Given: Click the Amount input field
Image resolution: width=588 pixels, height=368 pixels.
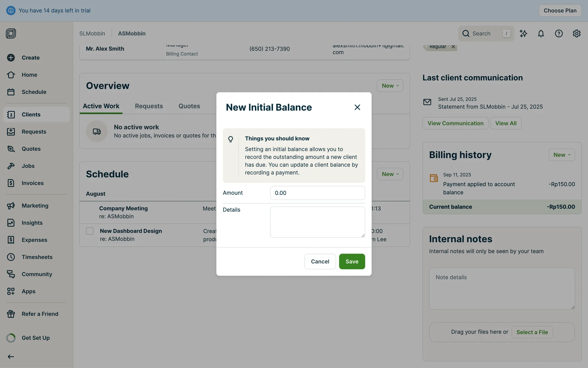Looking at the screenshot, I should tap(317, 193).
